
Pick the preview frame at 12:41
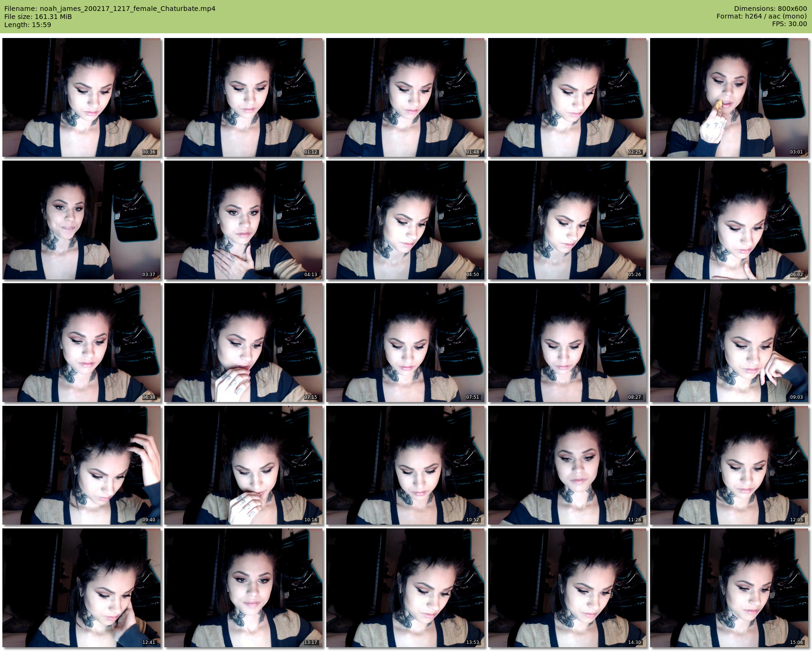pos(82,588)
